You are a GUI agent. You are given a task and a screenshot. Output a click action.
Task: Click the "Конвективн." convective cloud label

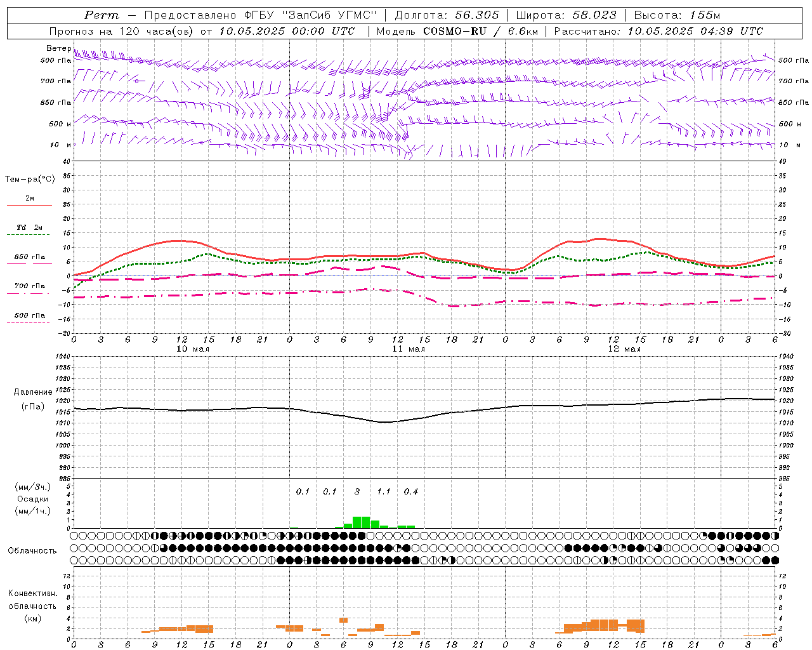click(32, 594)
